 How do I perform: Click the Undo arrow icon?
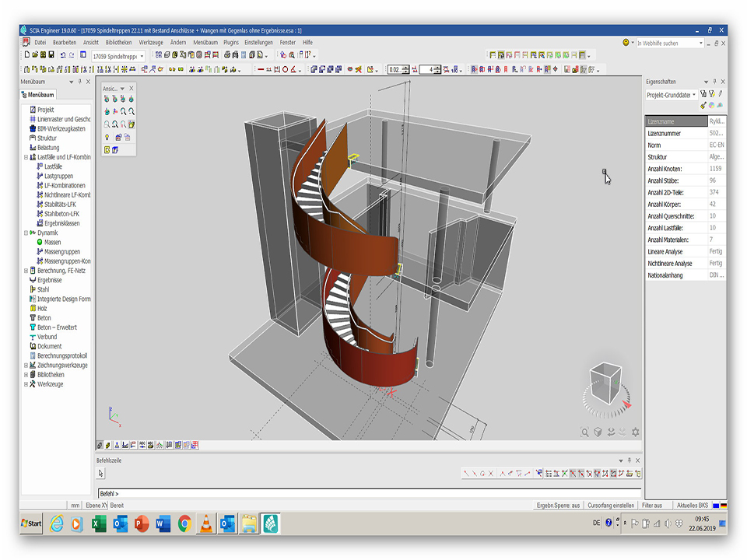[63, 55]
